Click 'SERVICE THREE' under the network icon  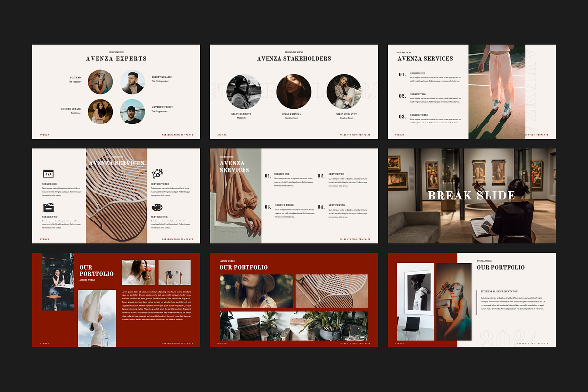point(159,184)
